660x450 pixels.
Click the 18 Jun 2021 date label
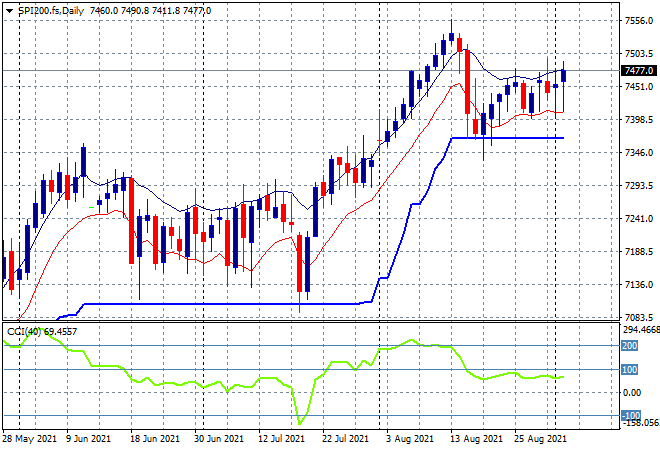coord(154,439)
